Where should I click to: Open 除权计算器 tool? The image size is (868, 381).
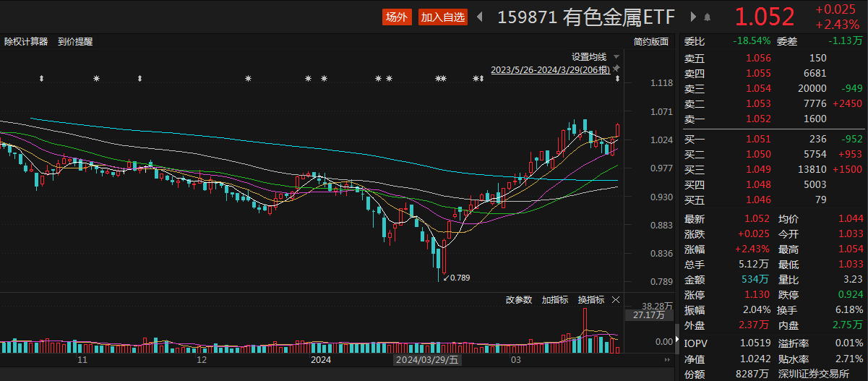pyautogui.click(x=26, y=42)
